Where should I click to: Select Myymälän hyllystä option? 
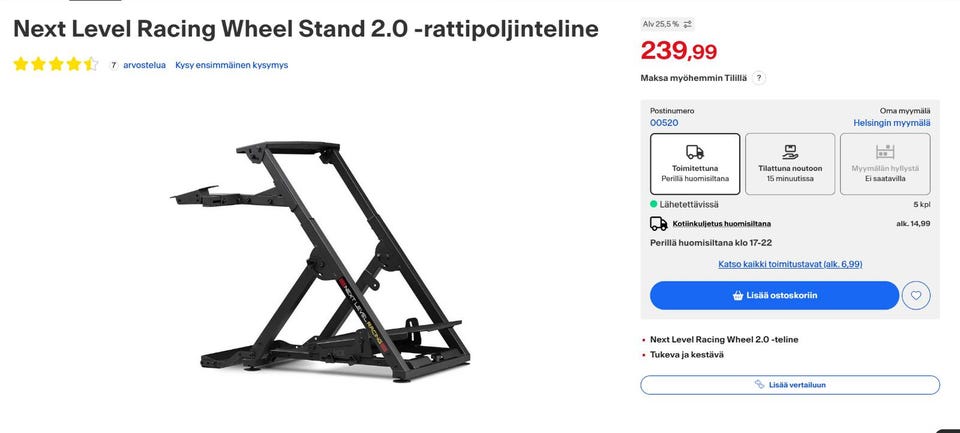(x=885, y=164)
